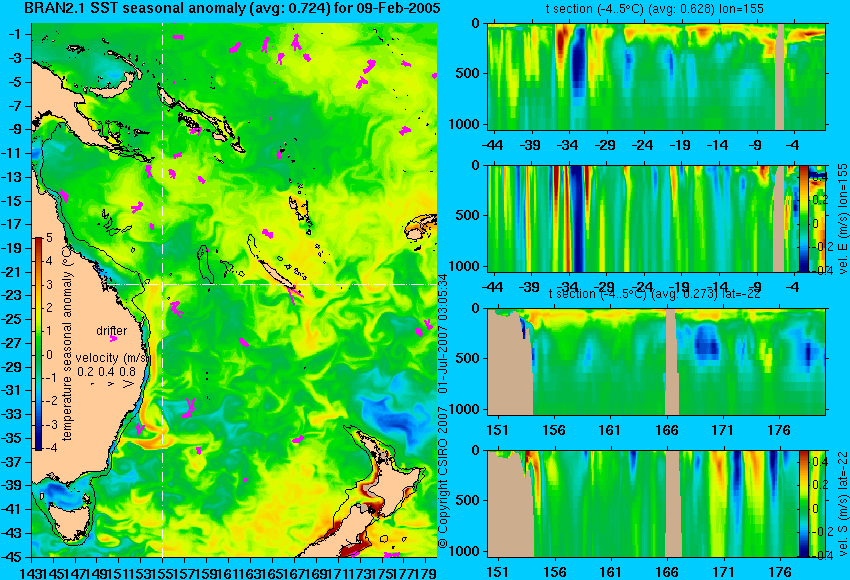Click the New Caledonia island on the map
The width and height of the screenshot is (850, 580).
(x=278, y=275)
